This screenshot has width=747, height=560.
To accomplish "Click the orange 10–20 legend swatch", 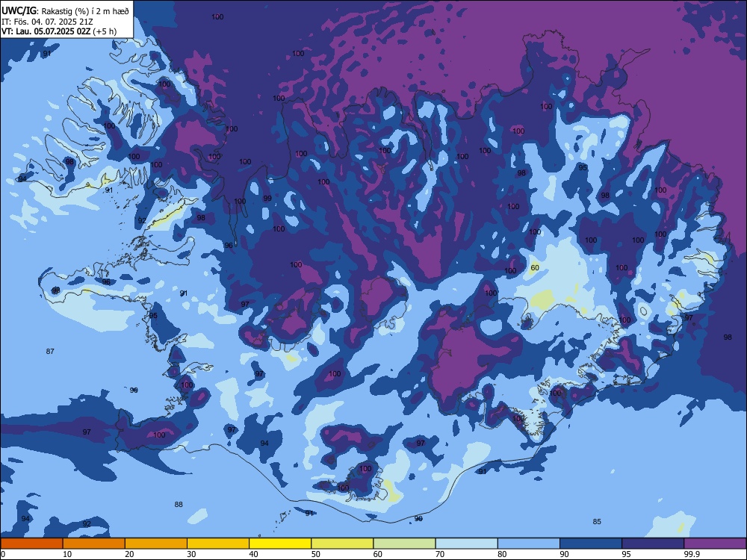I will click(94, 543).
